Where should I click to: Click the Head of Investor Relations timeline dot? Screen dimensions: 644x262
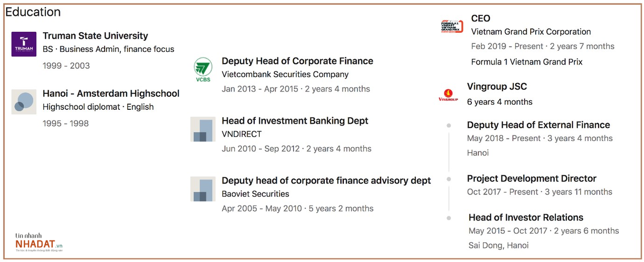pyautogui.click(x=449, y=218)
